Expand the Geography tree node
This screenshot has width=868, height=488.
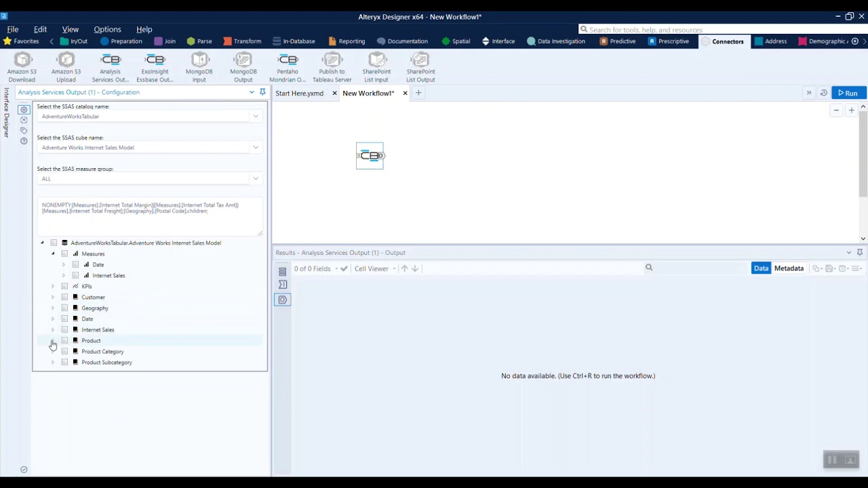pos(53,308)
